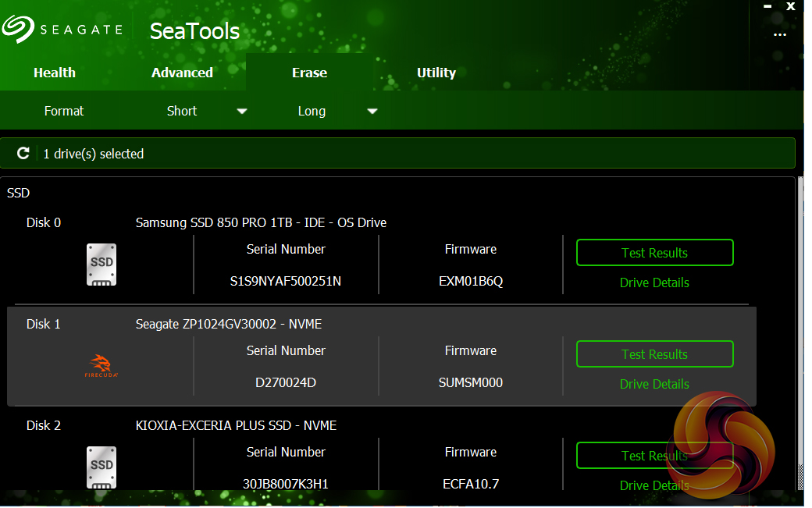812x508 pixels.
Task: Click the '1 drive(s) selected' status text
Action: click(x=93, y=154)
